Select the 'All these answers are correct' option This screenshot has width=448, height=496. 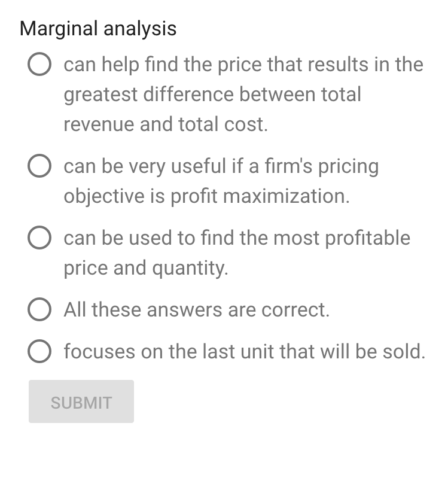(x=38, y=310)
